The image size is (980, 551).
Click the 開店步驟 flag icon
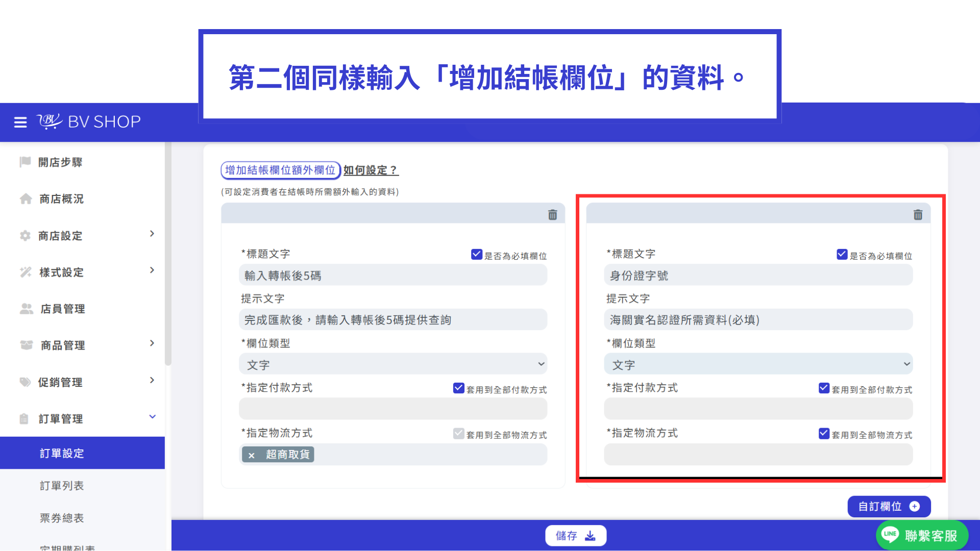click(x=25, y=162)
